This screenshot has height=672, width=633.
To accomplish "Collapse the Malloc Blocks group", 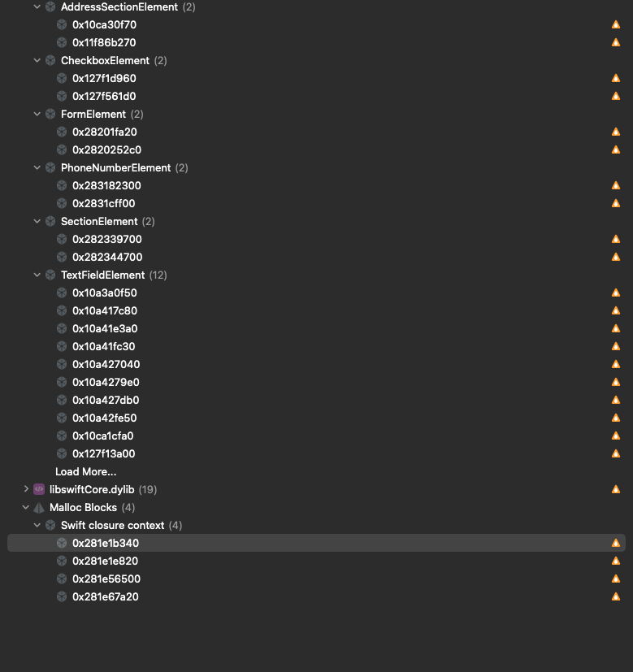I will 25,507.
